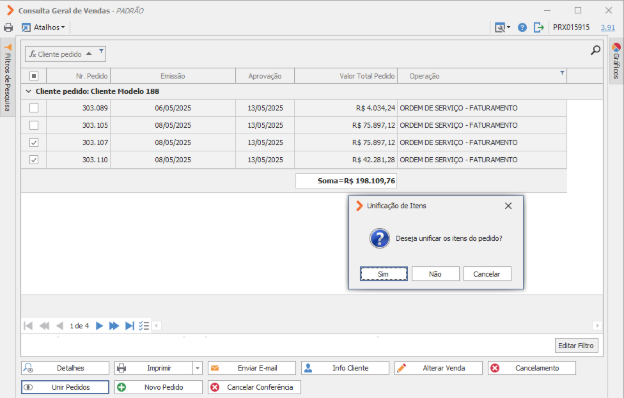Collapse the Cliente Modelo 188 group

[x=28, y=91]
